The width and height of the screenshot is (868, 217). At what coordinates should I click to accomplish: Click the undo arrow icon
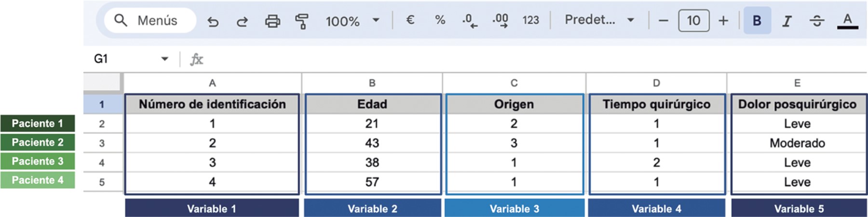(213, 21)
